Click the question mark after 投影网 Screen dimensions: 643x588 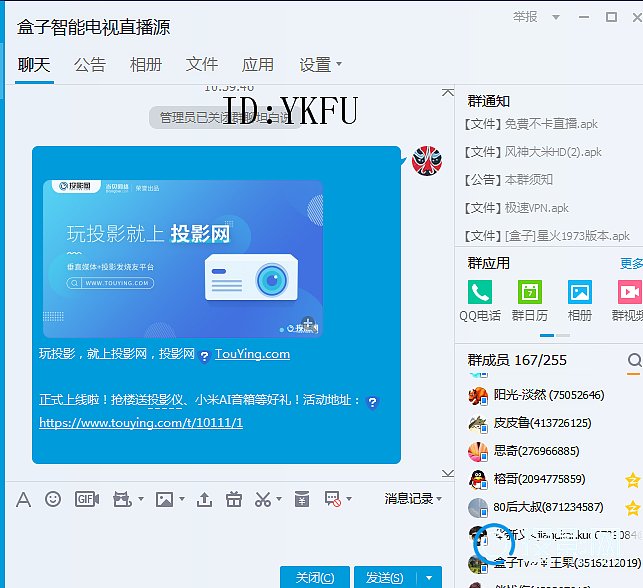tap(204, 356)
